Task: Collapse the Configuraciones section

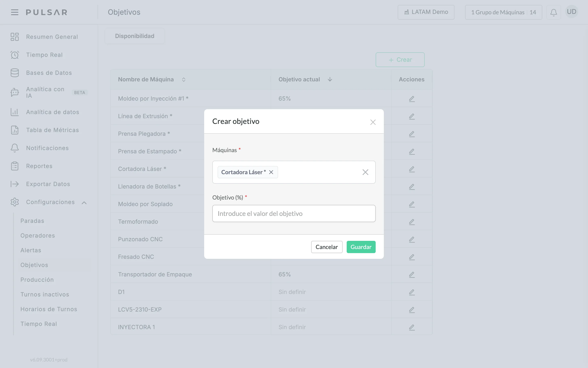Action: [84, 202]
